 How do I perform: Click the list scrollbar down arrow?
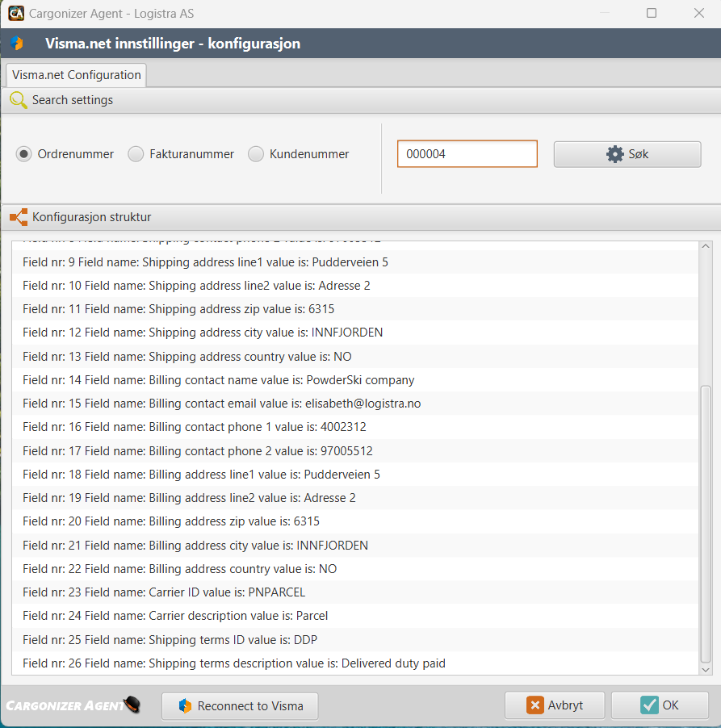point(706,669)
